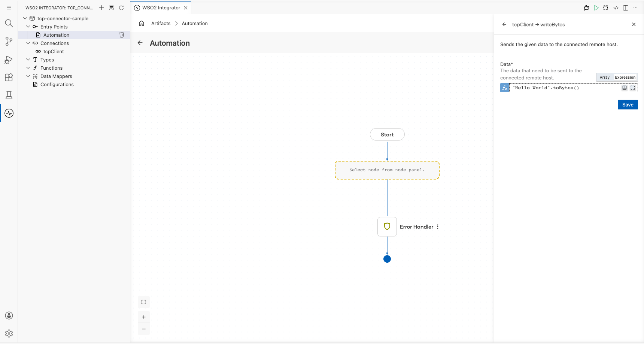Save the writeBytes configuration
Image resolution: width=644 pixels, height=344 pixels.
628,105
